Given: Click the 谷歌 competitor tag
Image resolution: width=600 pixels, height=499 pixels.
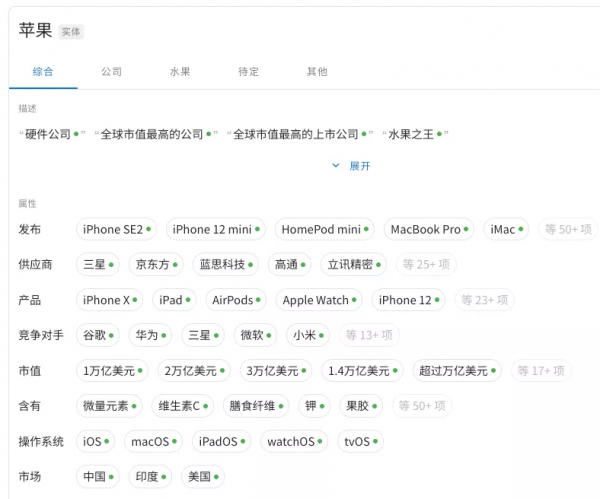Looking at the screenshot, I should pyautogui.click(x=98, y=335).
